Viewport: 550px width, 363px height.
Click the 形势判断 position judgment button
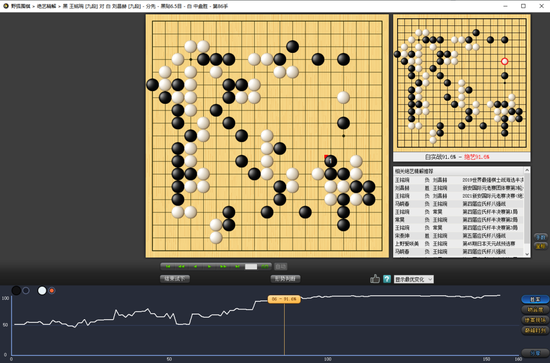point(286,279)
